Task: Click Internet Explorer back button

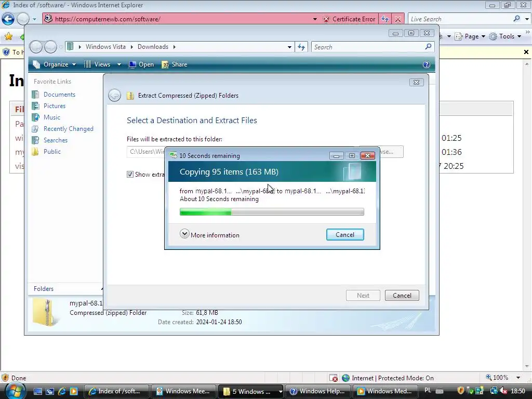Action: click(x=8, y=19)
